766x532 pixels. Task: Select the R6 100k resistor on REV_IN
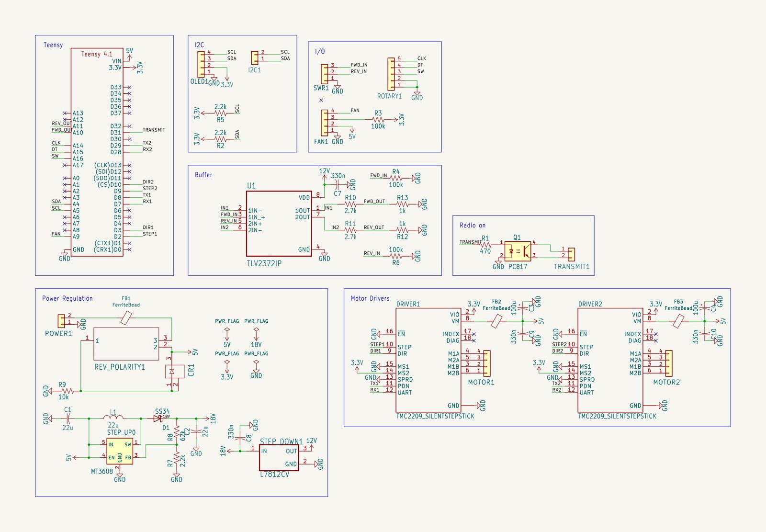[x=395, y=256]
